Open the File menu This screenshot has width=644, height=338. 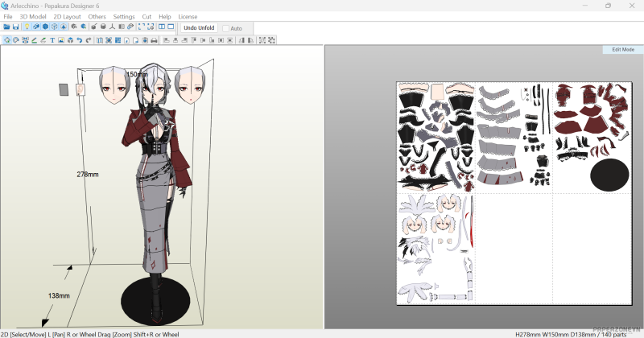click(x=8, y=17)
